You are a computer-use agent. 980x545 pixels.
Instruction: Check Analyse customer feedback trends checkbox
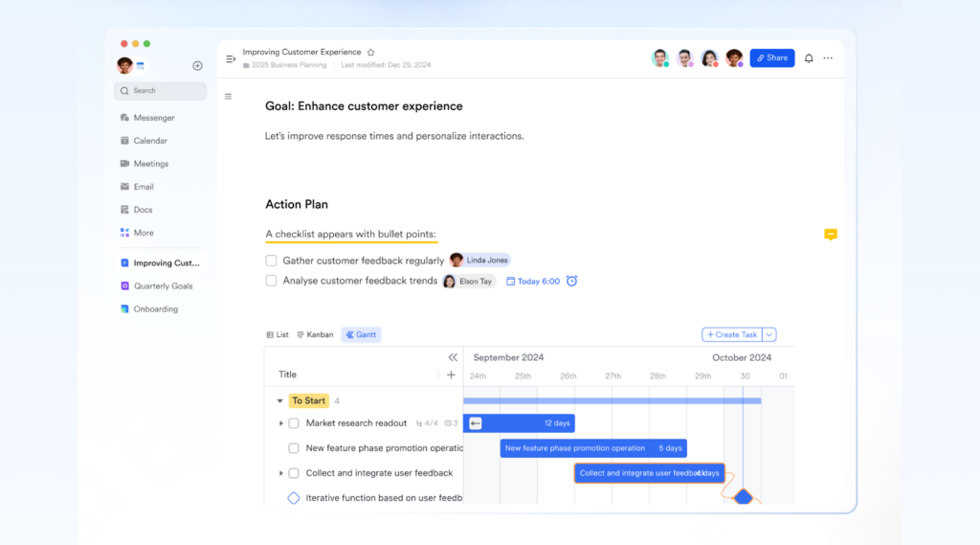[x=272, y=282]
